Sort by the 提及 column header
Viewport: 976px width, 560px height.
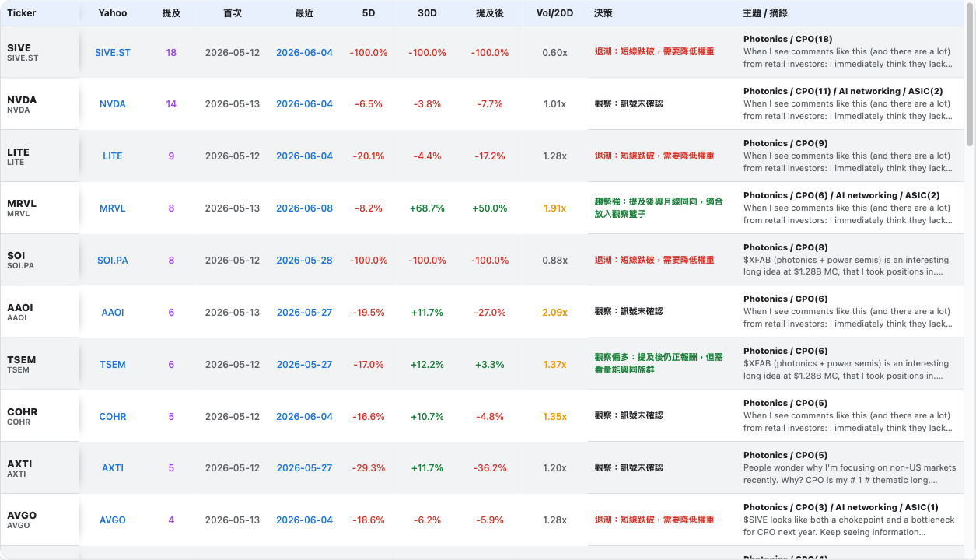coord(171,13)
